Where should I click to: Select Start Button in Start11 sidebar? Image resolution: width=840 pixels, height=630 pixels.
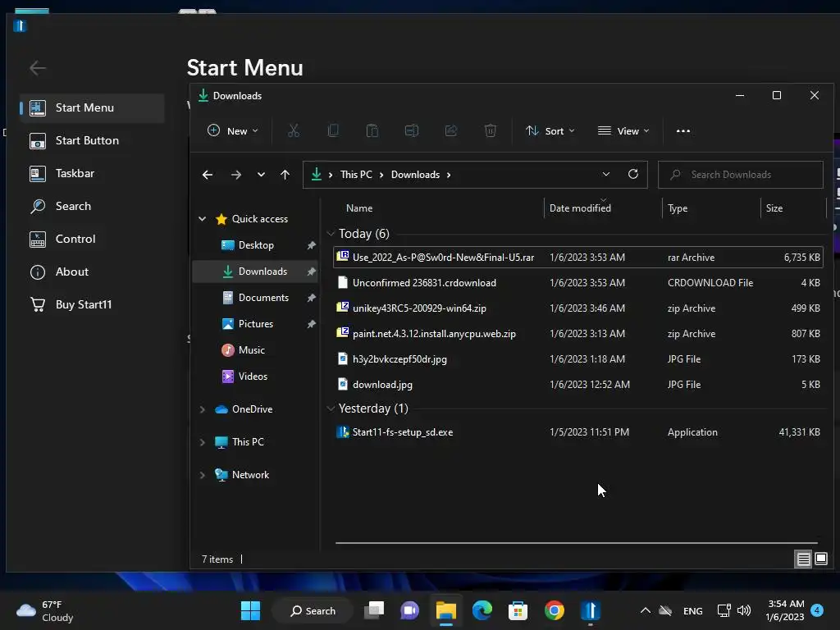[92, 140]
